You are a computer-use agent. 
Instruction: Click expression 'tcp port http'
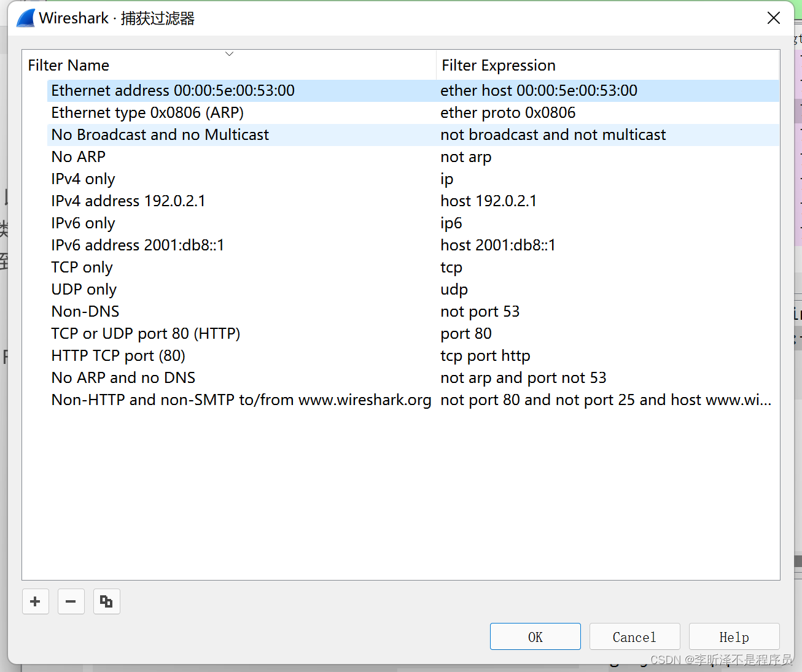[x=485, y=356]
